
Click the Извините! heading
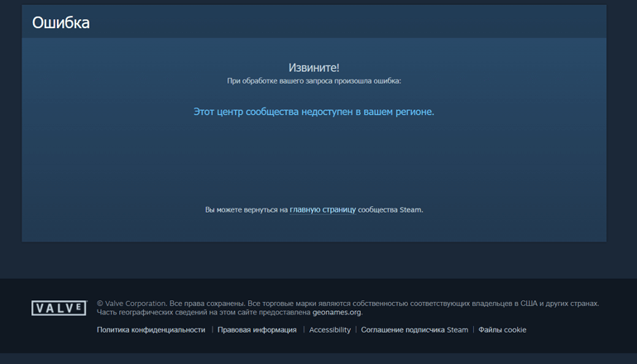314,68
